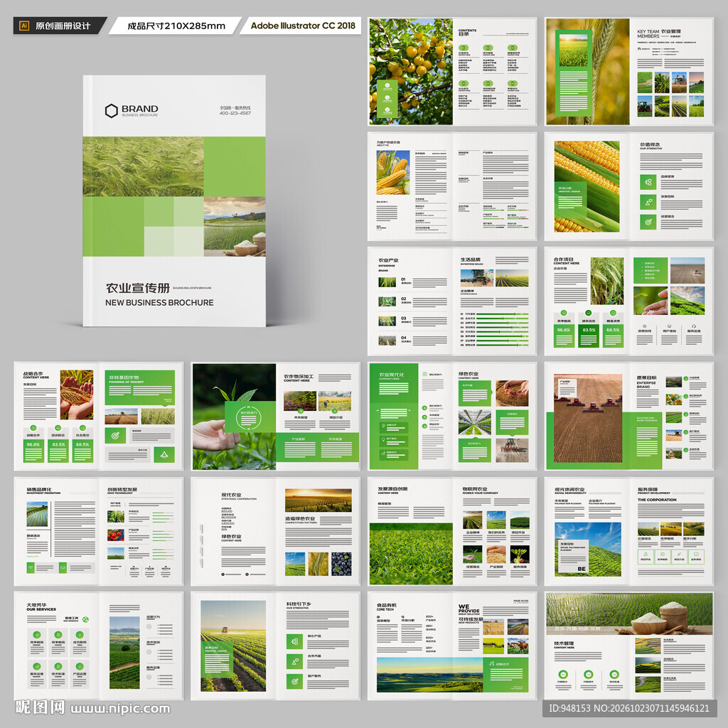Click the sunset field photo above 造福绿色农业

318,500
